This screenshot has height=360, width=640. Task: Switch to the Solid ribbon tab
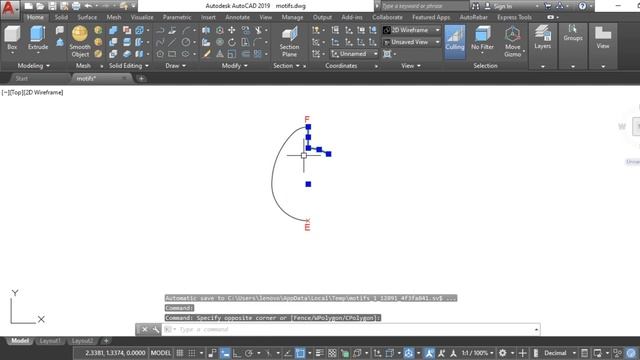point(61,17)
